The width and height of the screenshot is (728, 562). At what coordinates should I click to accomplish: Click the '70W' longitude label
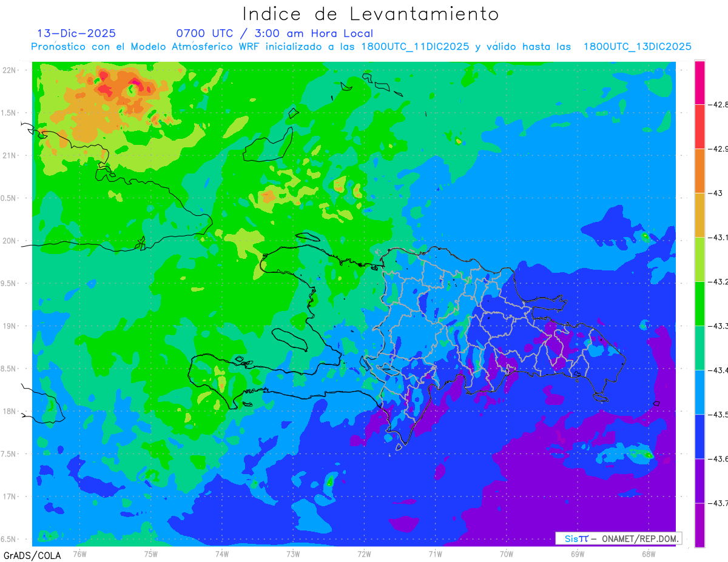click(x=507, y=554)
